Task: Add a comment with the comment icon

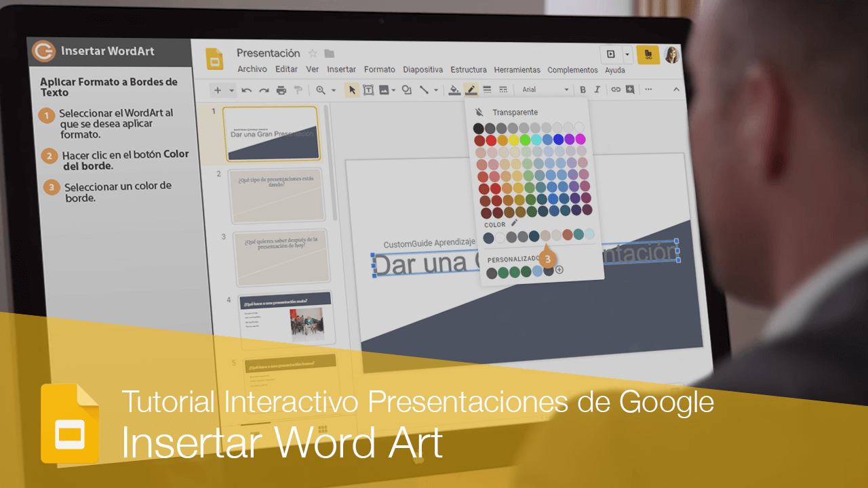Action: click(x=630, y=89)
